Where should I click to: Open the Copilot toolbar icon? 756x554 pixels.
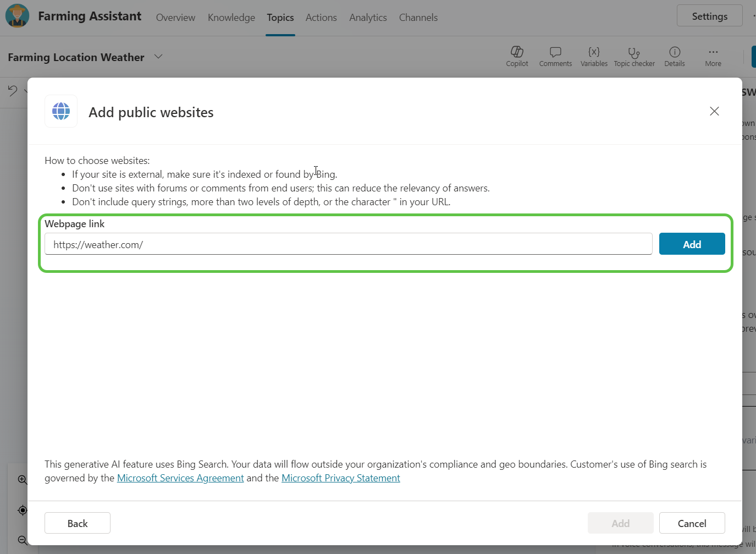click(517, 56)
